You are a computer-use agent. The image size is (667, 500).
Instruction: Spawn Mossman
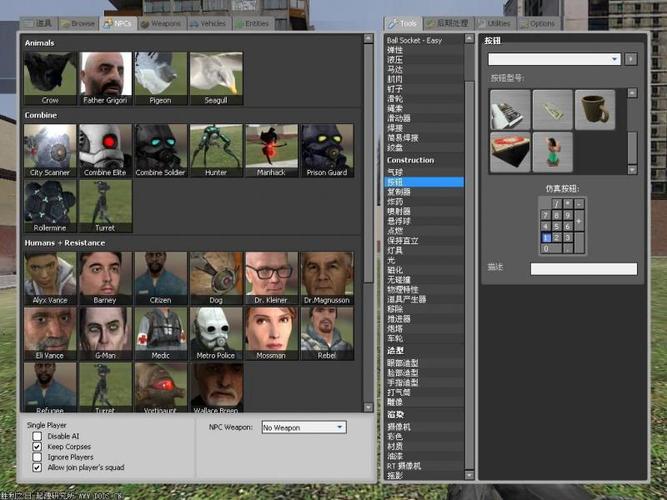271,334
